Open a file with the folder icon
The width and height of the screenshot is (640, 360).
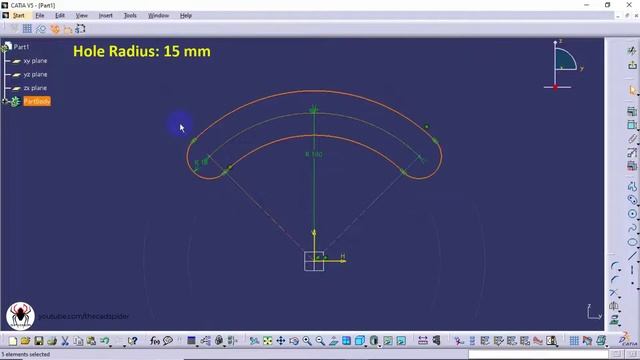(x=25, y=341)
